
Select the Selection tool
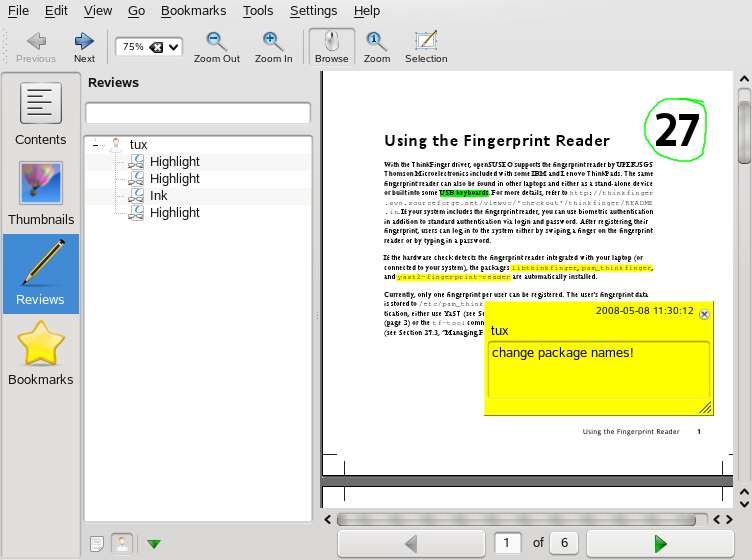pos(426,46)
